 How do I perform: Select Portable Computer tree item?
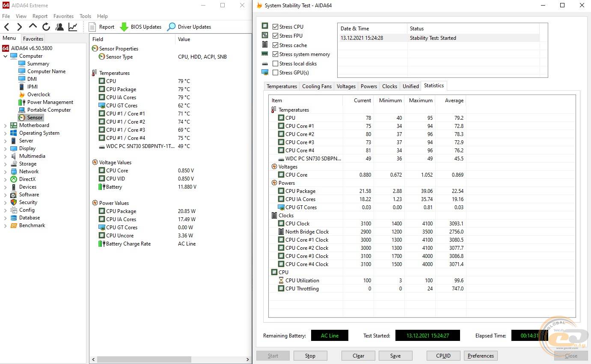49,110
